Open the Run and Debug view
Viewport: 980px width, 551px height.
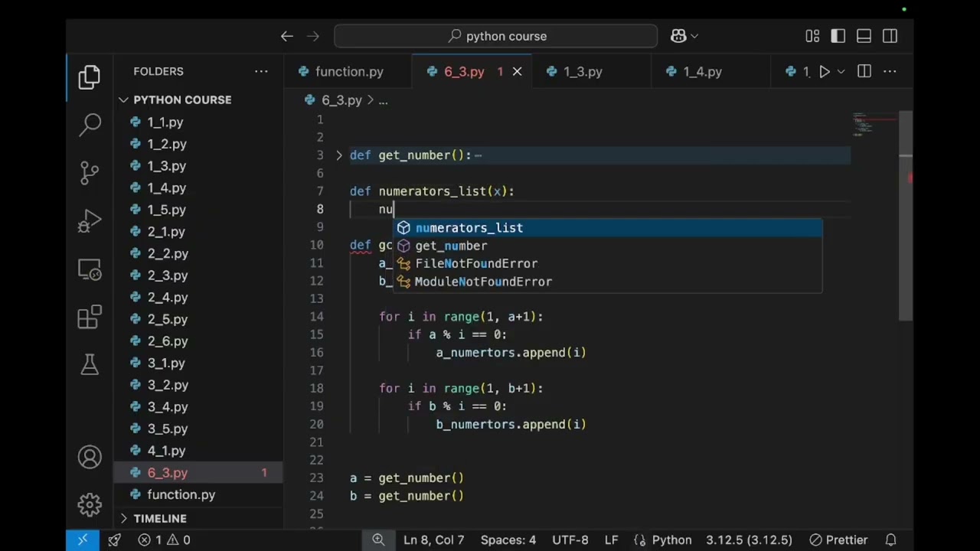pyautogui.click(x=90, y=221)
